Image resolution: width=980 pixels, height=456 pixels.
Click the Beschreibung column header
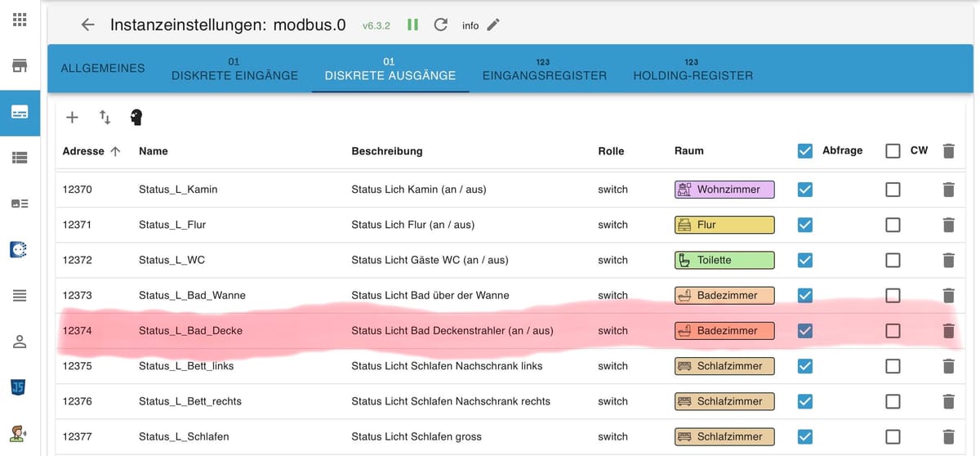[387, 150]
